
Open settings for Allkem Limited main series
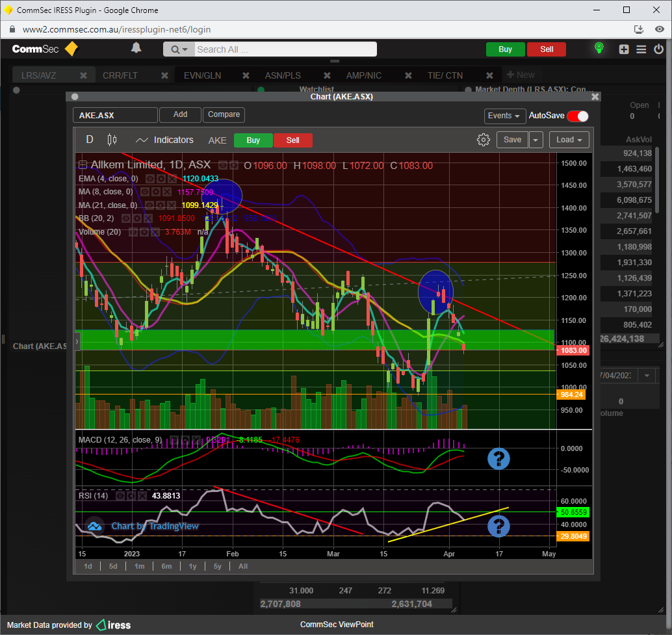[233, 165]
